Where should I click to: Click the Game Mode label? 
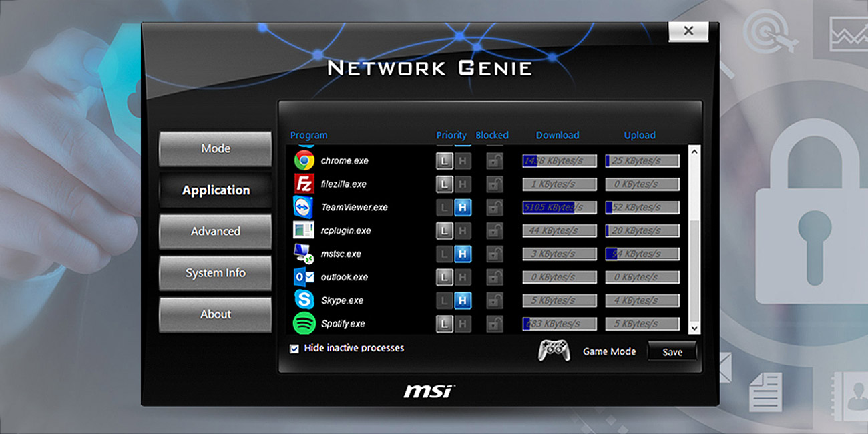[609, 351]
